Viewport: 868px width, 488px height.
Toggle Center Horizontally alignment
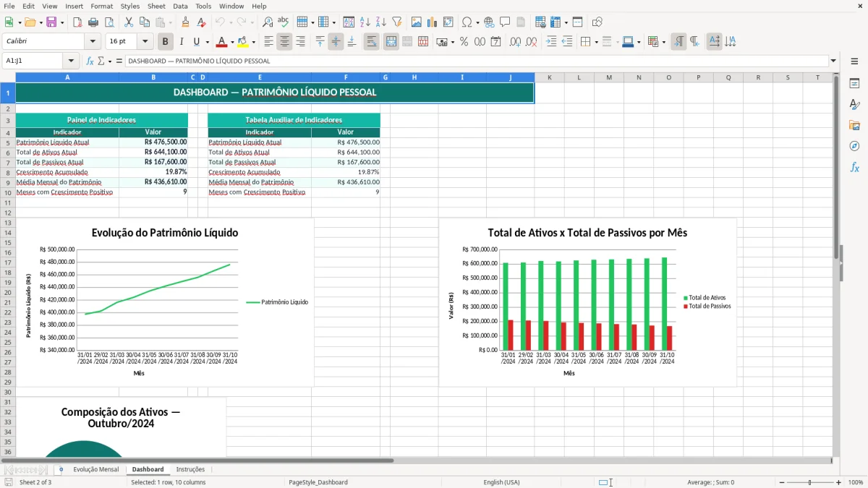[x=284, y=42]
